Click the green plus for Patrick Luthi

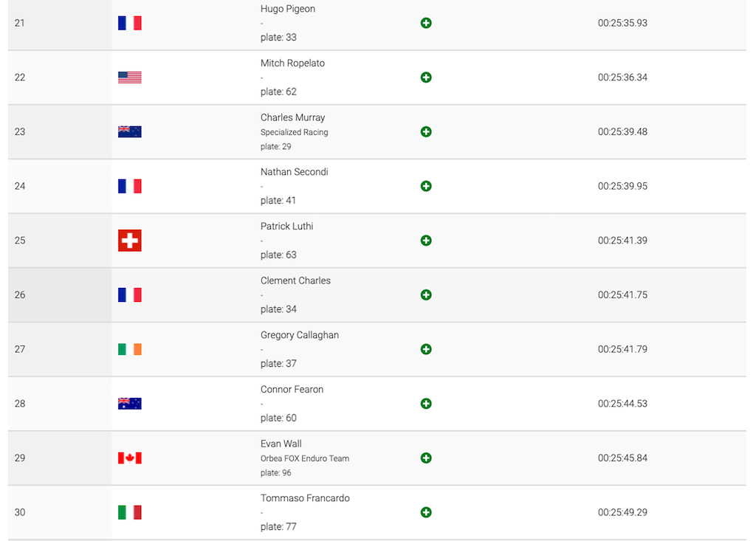click(x=426, y=241)
